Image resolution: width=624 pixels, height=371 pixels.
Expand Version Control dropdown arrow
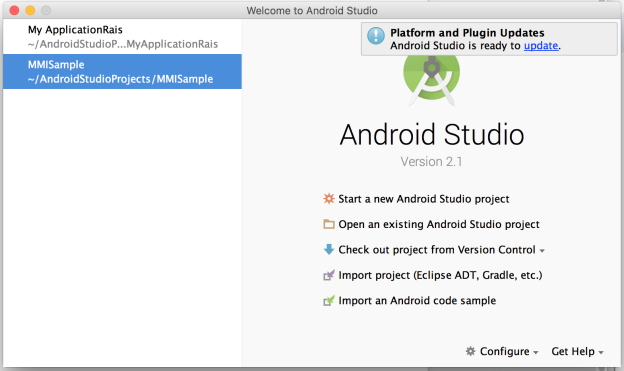click(x=542, y=251)
